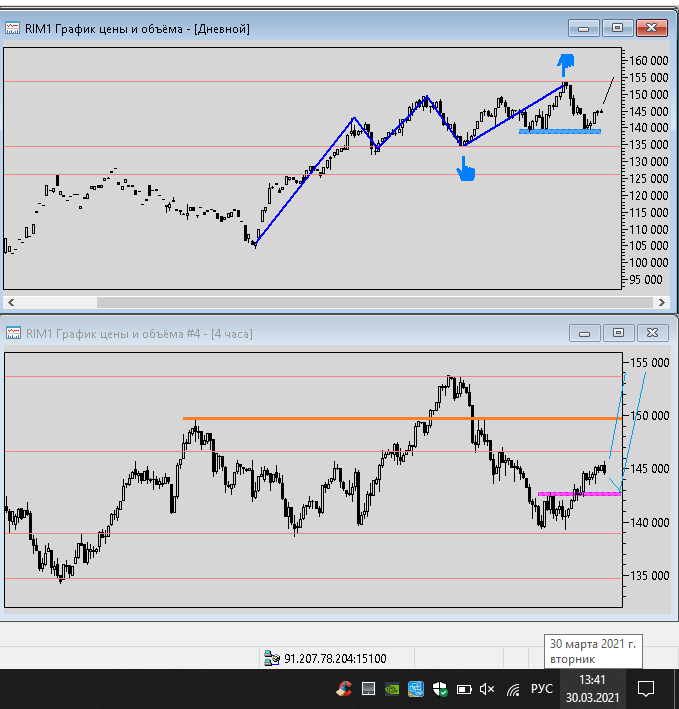The image size is (679, 709).
Task: Open the Wi-Fi network tray icon
Action: (513, 690)
